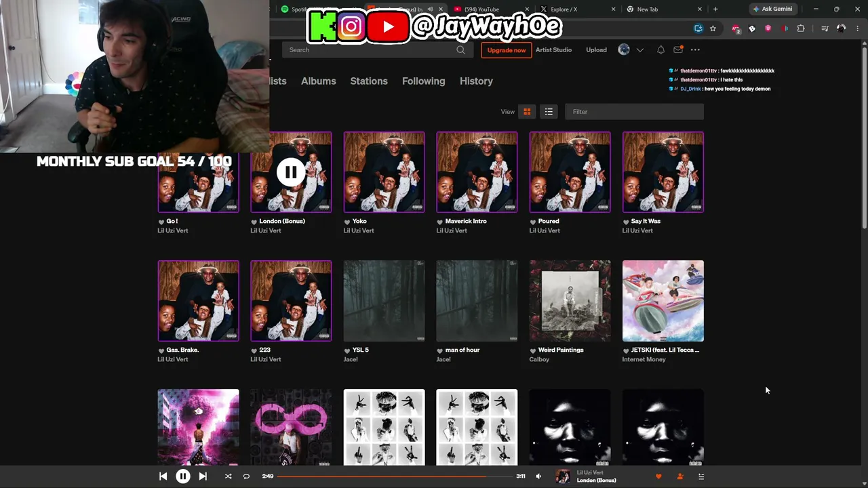Screen dimensions: 868x488
Task: Open Internet Money artist link
Action: coord(644,359)
